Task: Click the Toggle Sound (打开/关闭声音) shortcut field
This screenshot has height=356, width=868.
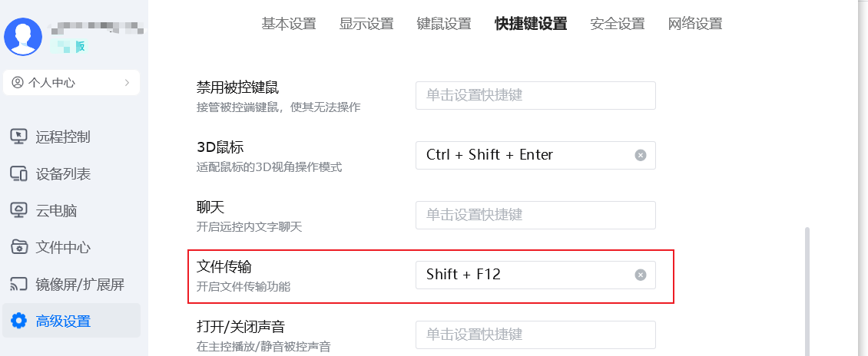Action: pos(535,335)
